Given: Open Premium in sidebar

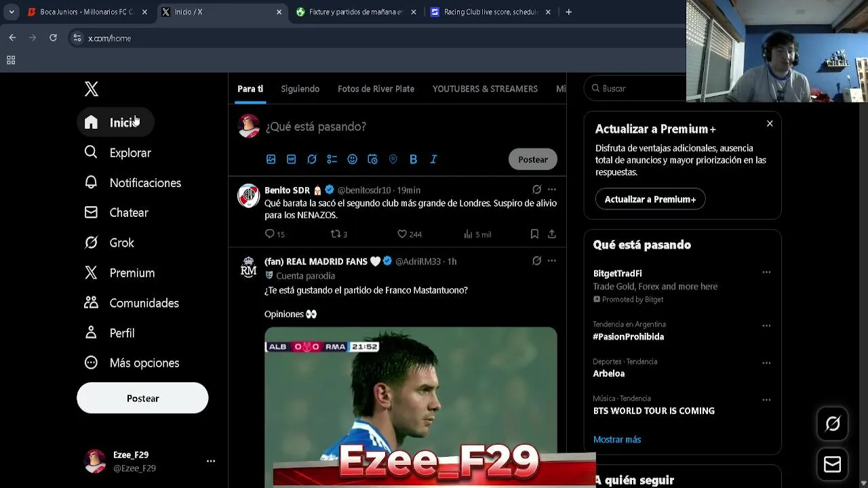Looking at the screenshot, I should pos(120,272).
